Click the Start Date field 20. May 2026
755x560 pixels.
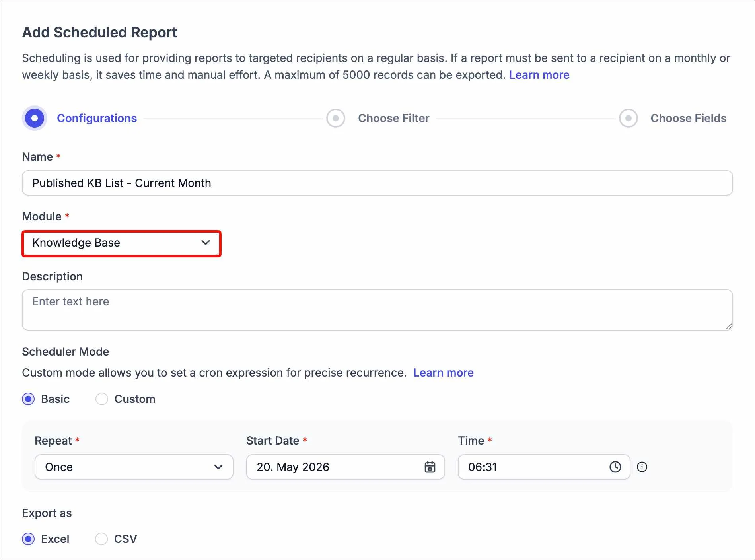click(345, 467)
